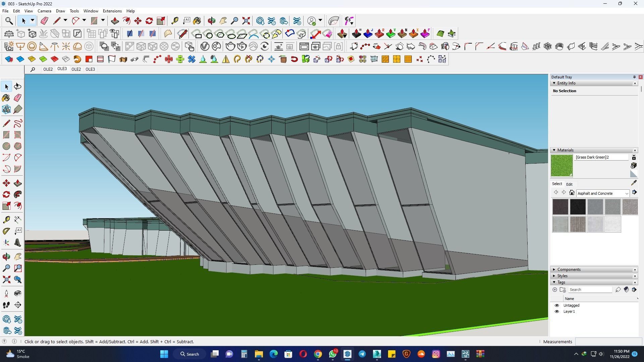Image resolution: width=644 pixels, height=362 pixels.
Task: Open the Extensions menu
Action: point(112,11)
